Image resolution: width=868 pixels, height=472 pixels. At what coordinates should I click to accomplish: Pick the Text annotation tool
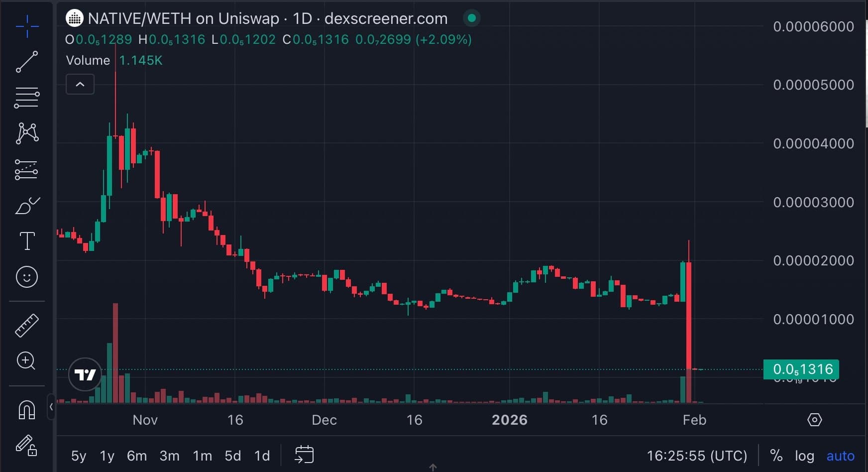pos(27,241)
